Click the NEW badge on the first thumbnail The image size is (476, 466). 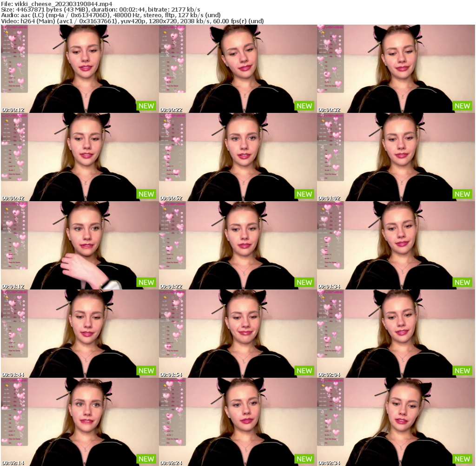tap(145, 106)
